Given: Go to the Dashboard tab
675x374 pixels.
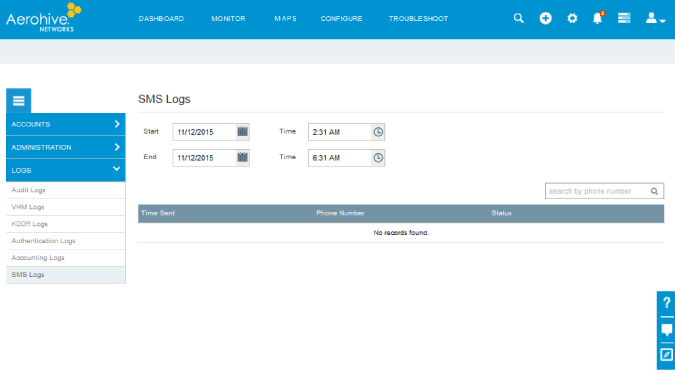Looking at the screenshot, I should [161, 19].
